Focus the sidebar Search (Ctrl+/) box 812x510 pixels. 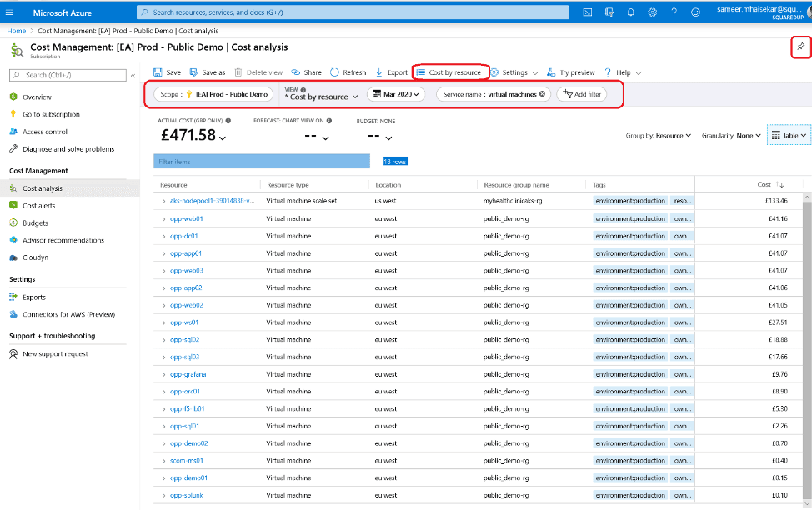68,76
